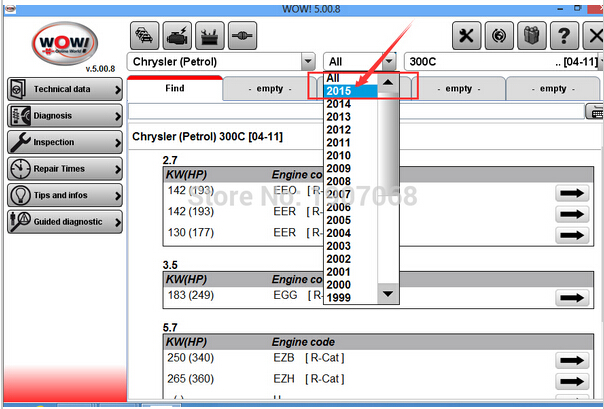This screenshot has height=409, width=604.
Task: Click the axle component toolbar icon
Action: (x=243, y=35)
